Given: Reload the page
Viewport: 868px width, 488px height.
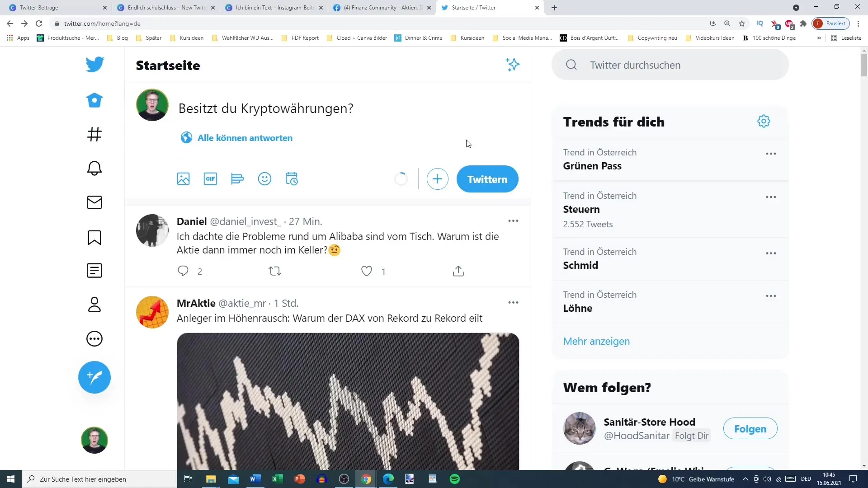Looking at the screenshot, I should (39, 23).
